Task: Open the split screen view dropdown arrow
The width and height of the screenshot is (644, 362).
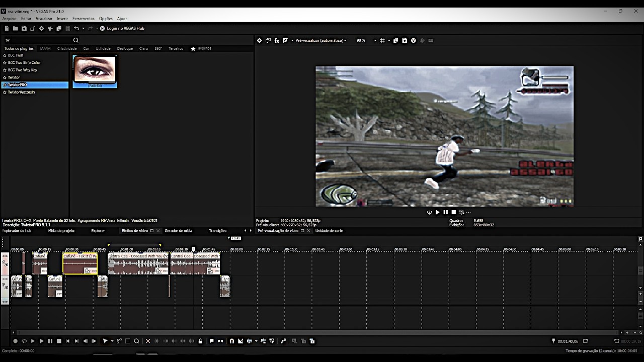Action: pyautogui.click(x=292, y=40)
